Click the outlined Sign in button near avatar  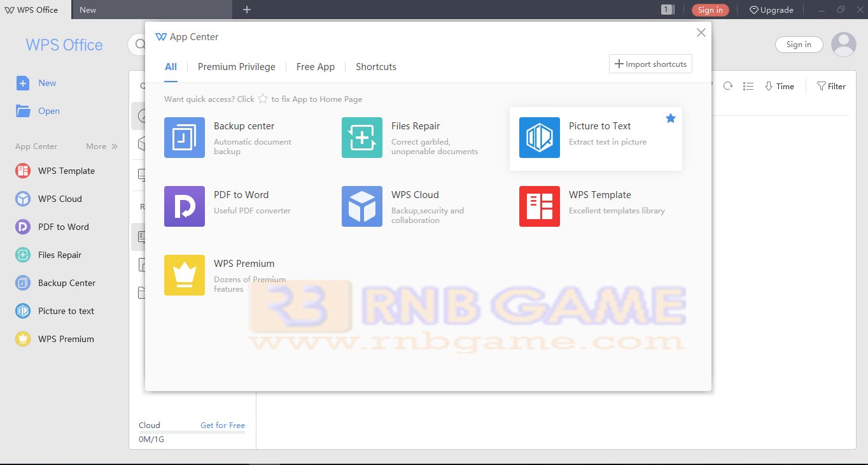click(x=799, y=45)
